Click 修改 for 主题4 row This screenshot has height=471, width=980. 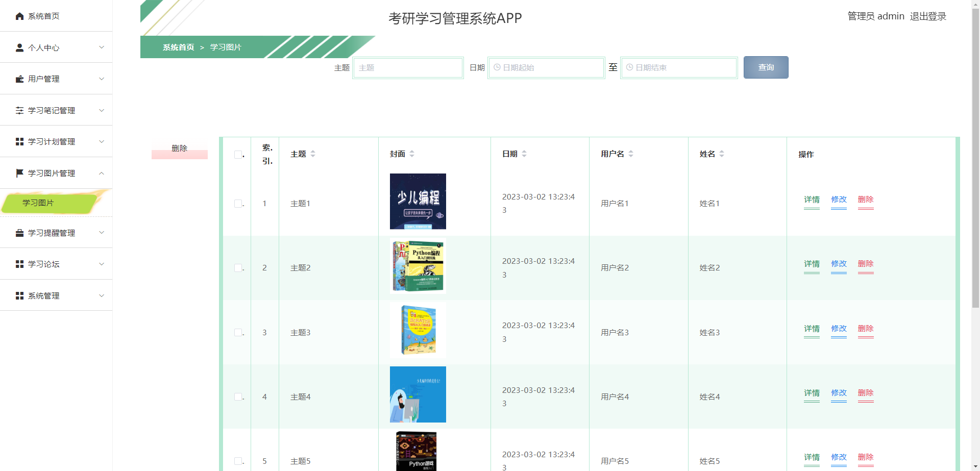(x=839, y=393)
